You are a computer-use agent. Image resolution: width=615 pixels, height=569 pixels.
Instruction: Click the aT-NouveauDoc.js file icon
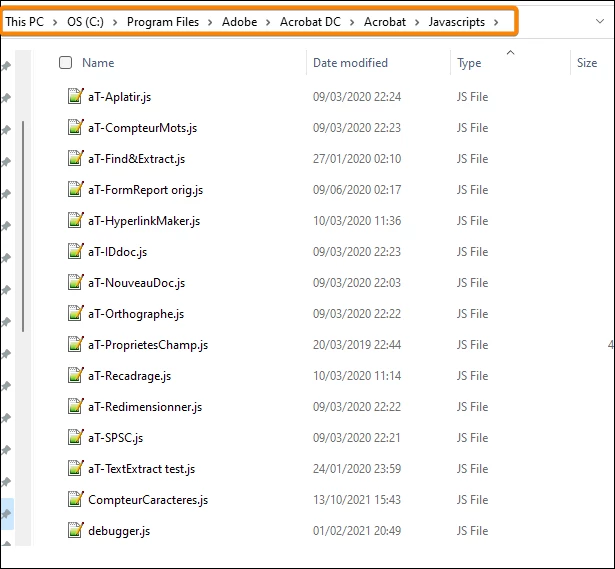[75, 282]
